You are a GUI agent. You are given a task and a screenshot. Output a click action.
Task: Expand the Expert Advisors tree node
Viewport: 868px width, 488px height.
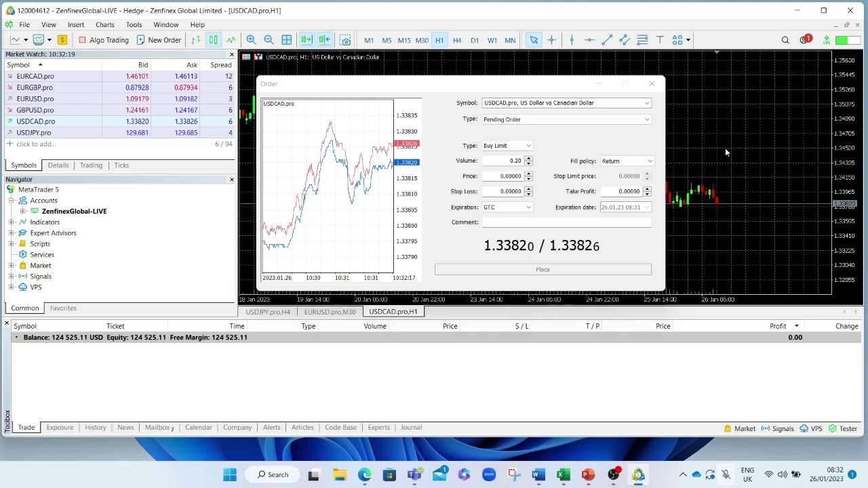pyautogui.click(x=12, y=233)
